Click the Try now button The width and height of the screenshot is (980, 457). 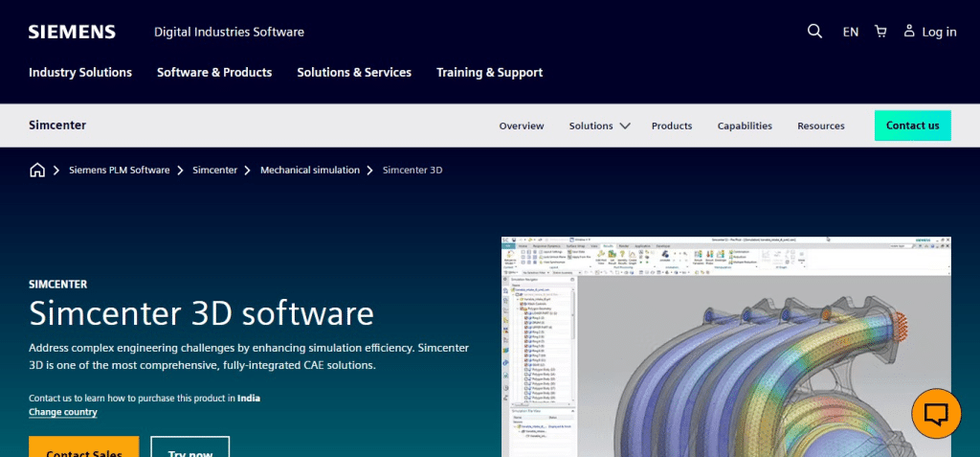click(x=190, y=447)
